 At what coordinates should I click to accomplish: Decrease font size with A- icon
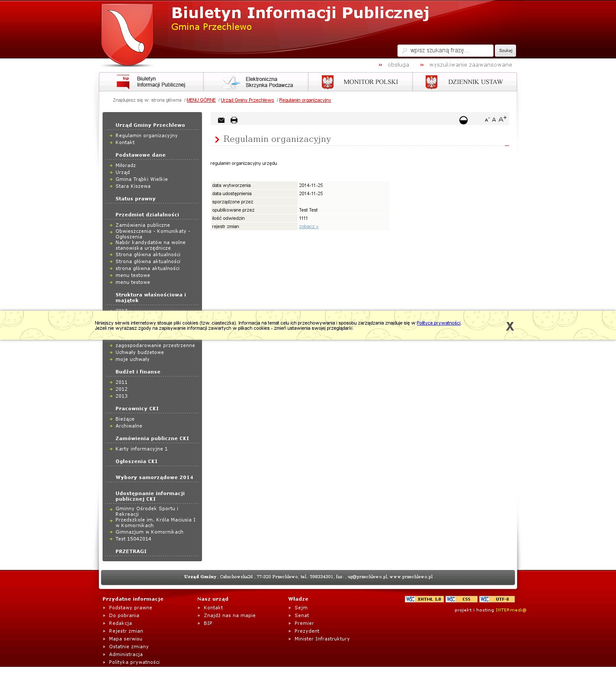point(487,120)
